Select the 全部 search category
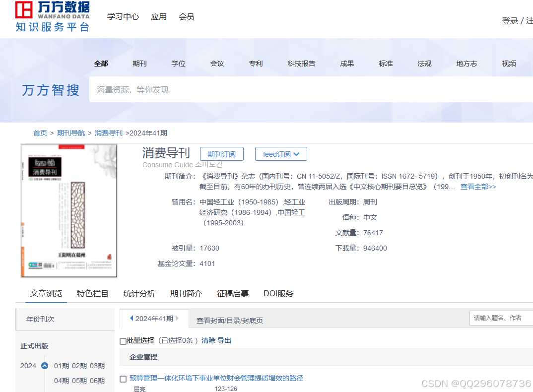 [101, 64]
